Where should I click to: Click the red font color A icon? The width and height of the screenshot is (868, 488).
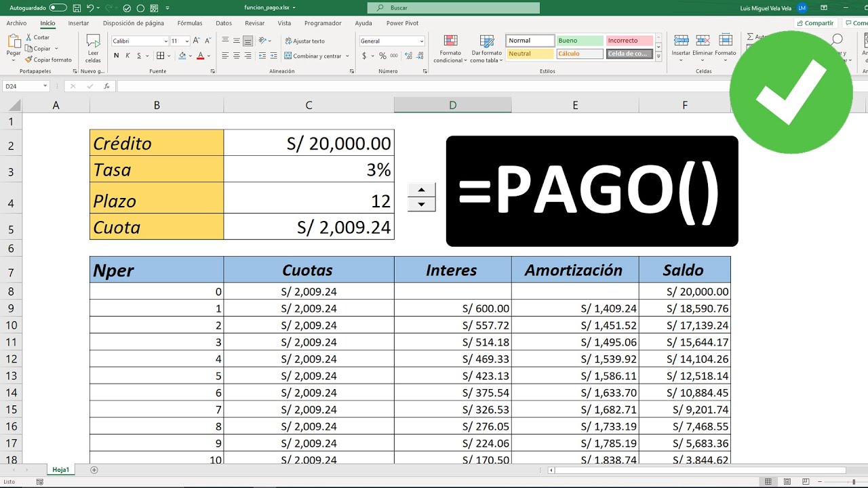click(x=201, y=56)
